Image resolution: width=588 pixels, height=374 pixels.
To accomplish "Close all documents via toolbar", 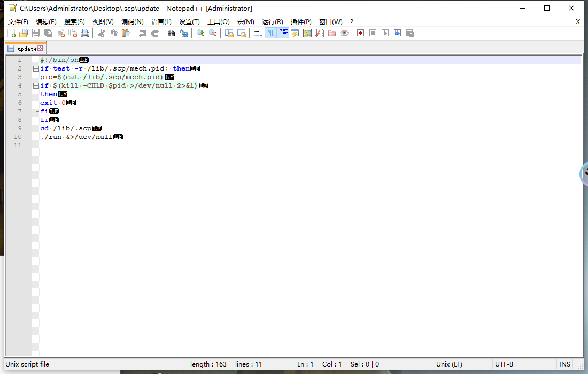I will (x=73, y=33).
